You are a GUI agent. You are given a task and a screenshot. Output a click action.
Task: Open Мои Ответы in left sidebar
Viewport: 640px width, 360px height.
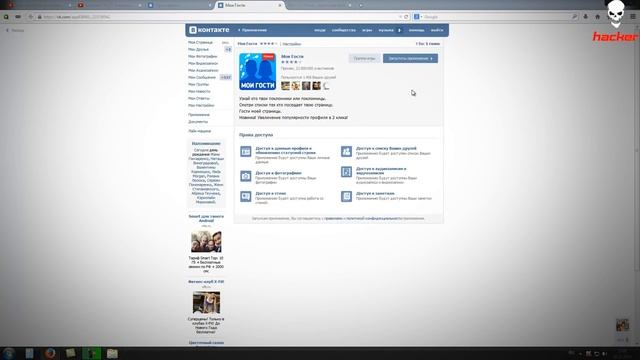[199, 98]
